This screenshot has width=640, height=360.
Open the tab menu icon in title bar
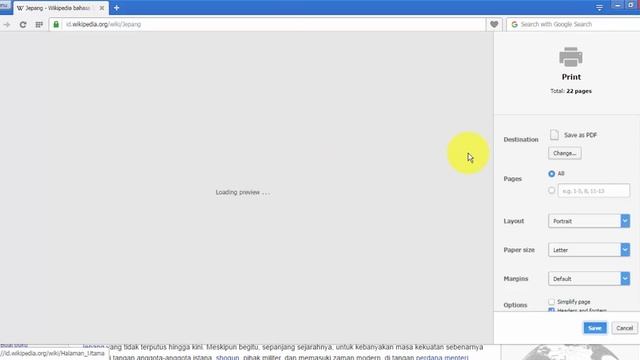[x=599, y=7]
